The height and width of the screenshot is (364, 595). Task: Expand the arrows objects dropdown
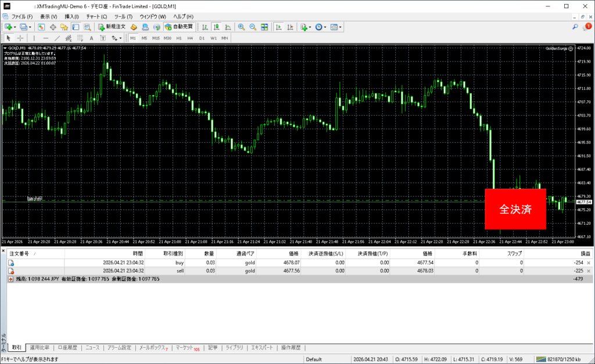pyautogui.click(x=120, y=38)
